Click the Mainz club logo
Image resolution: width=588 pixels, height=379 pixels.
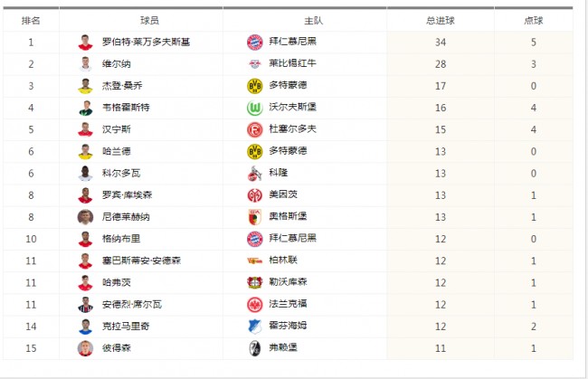(x=254, y=194)
